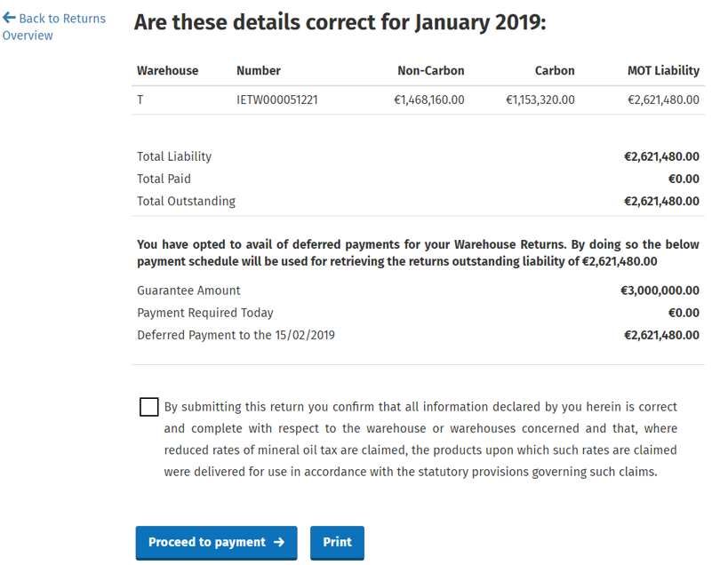The image size is (728, 565).
Task: Select the Number column header
Action: (258, 70)
